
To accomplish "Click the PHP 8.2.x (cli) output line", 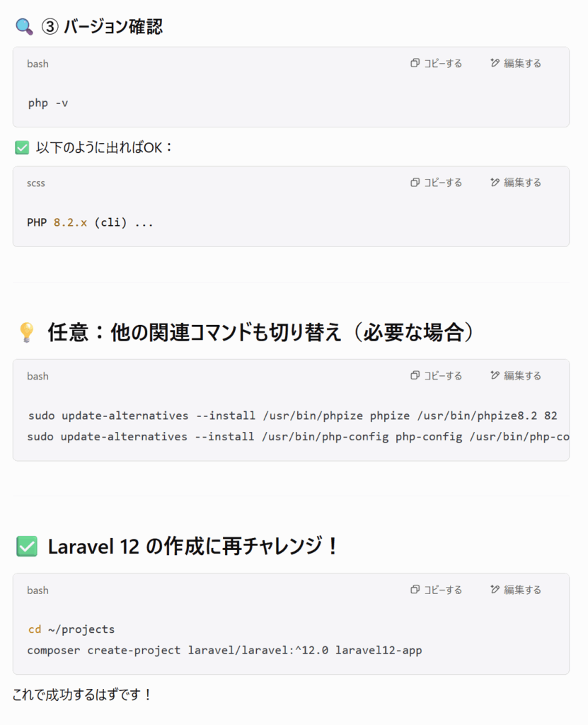I will pyautogui.click(x=90, y=222).
